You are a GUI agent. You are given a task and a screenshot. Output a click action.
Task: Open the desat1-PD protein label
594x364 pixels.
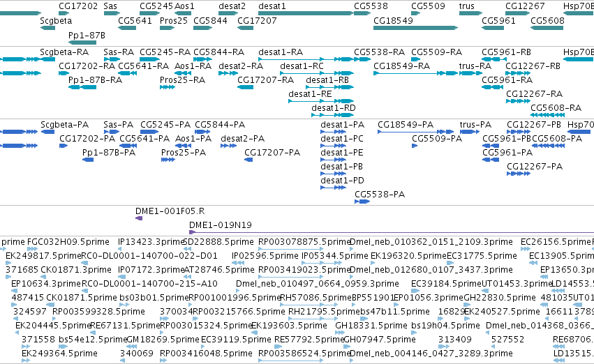point(342,181)
